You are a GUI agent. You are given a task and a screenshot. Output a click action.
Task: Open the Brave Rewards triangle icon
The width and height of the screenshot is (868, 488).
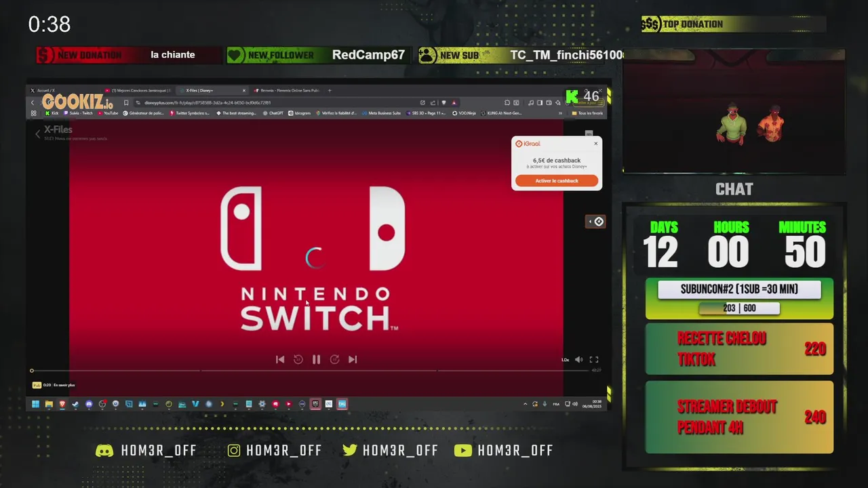tap(454, 103)
